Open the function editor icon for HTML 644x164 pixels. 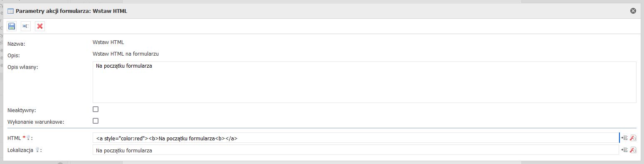coord(633,138)
